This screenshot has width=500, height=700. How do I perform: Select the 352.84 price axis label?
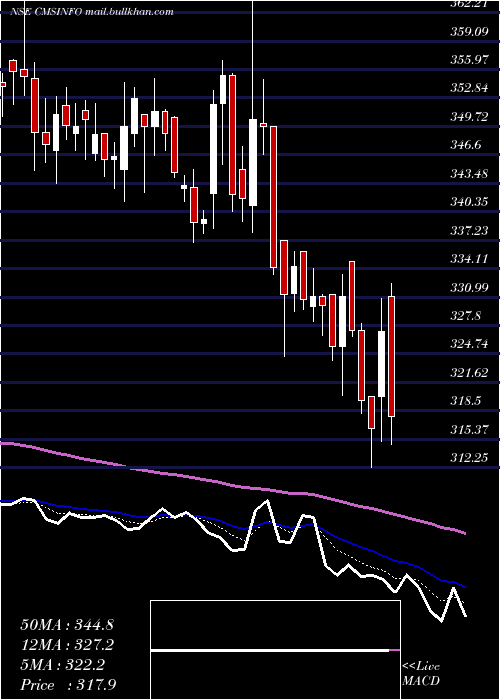pyautogui.click(x=469, y=88)
